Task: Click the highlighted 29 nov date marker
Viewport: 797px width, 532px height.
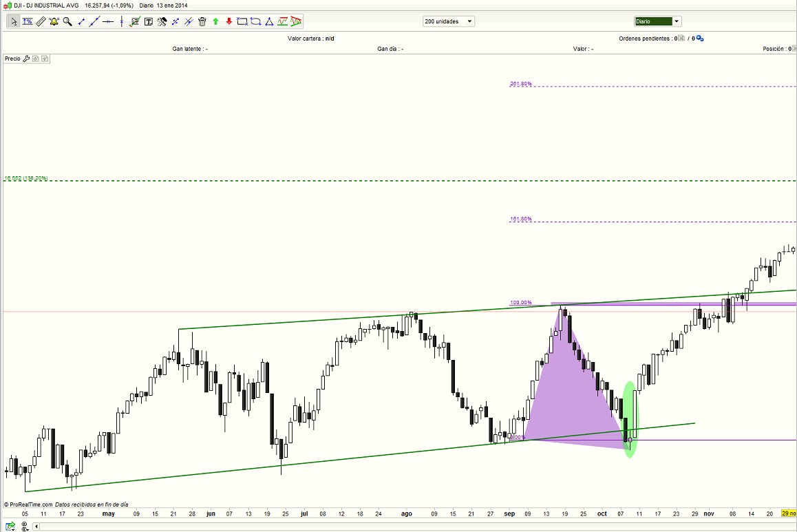Action: [x=789, y=513]
